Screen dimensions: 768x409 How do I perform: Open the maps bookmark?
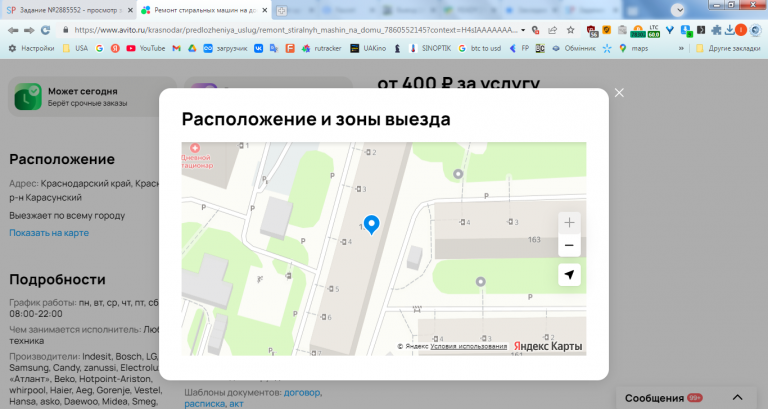pos(634,48)
